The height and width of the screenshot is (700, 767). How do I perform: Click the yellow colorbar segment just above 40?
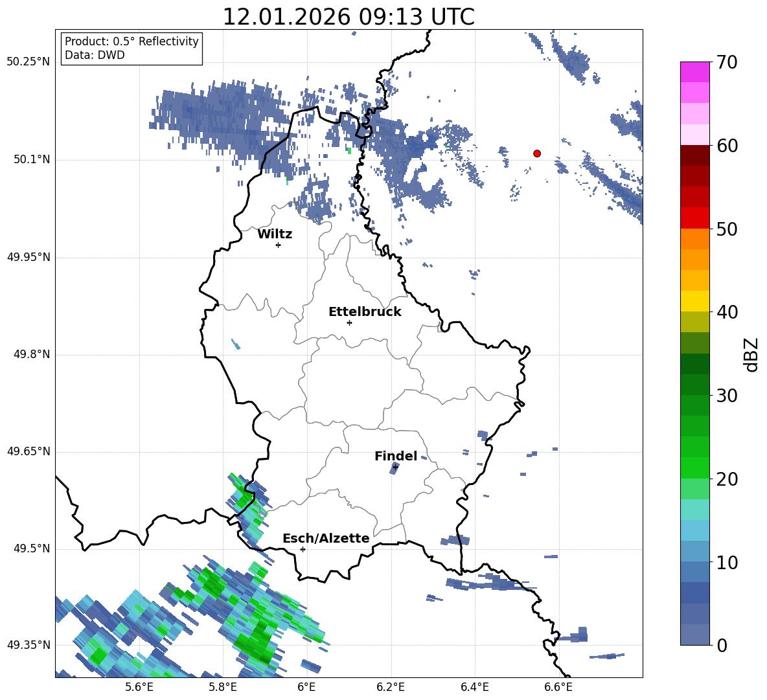[694, 301]
